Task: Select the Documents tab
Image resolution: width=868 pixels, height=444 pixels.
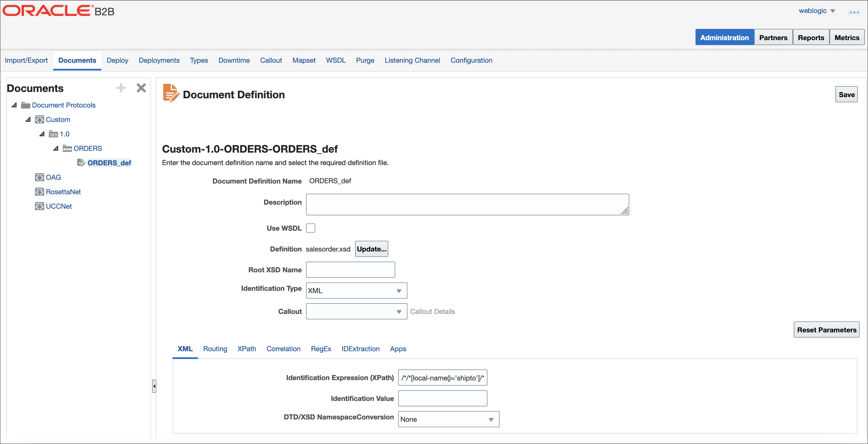Action: pyautogui.click(x=77, y=60)
